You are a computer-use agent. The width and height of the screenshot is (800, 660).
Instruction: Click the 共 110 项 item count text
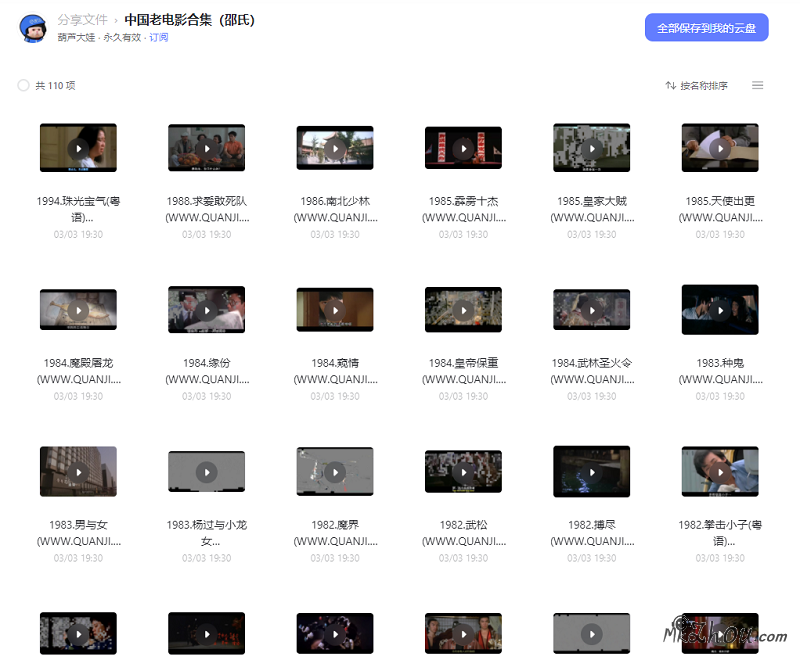(55, 85)
